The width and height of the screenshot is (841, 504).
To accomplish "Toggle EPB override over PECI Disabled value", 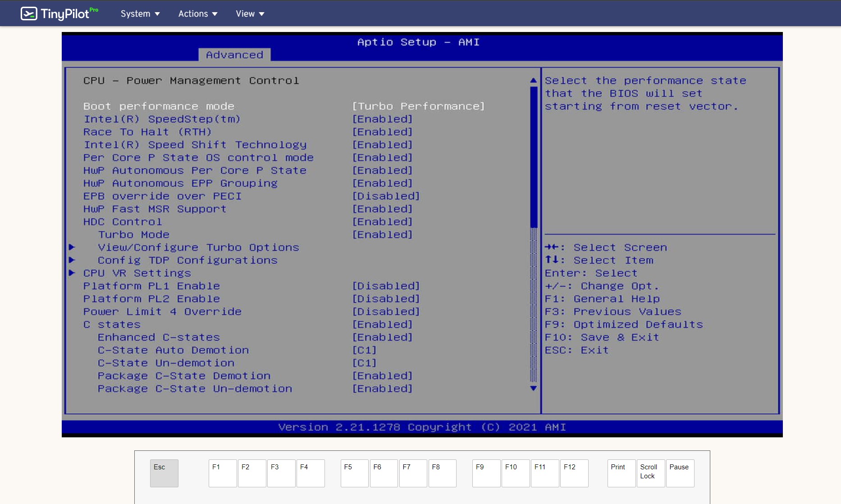I will coord(386,196).
